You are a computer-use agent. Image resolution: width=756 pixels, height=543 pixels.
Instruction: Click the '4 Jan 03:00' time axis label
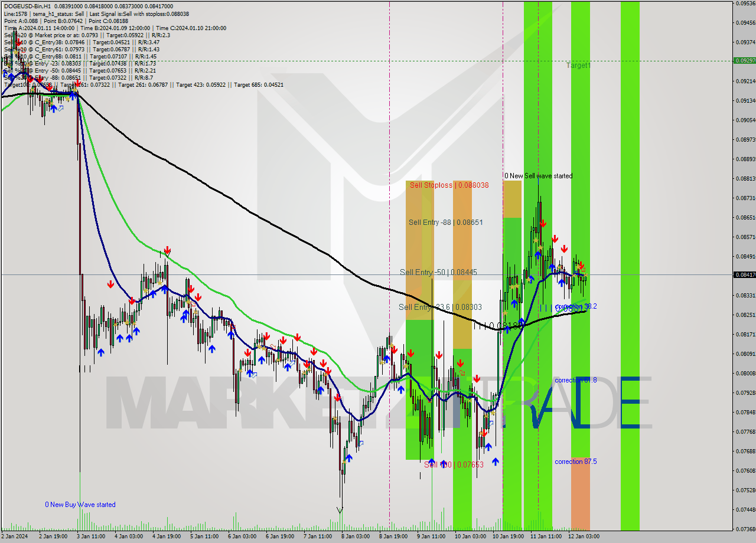[x=128, y=537]
